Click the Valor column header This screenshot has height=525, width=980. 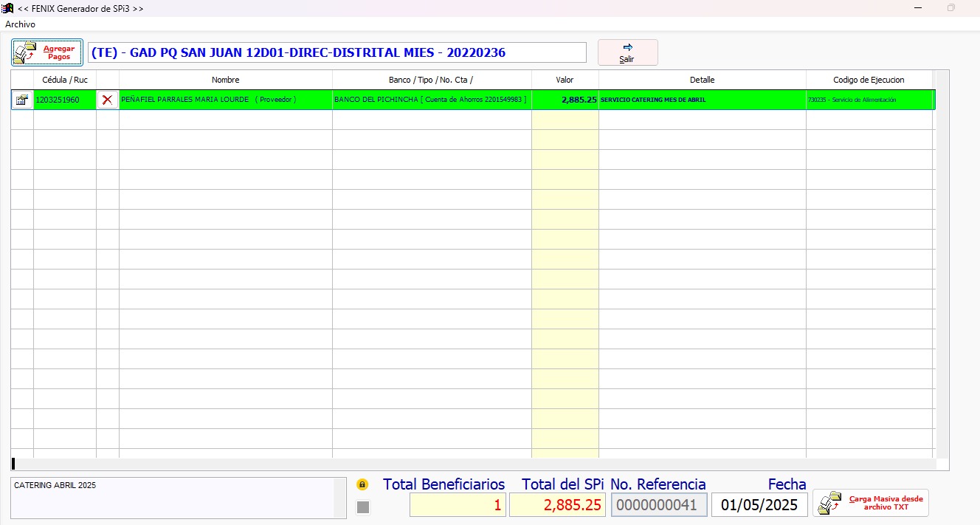click(x=565, y=80)
